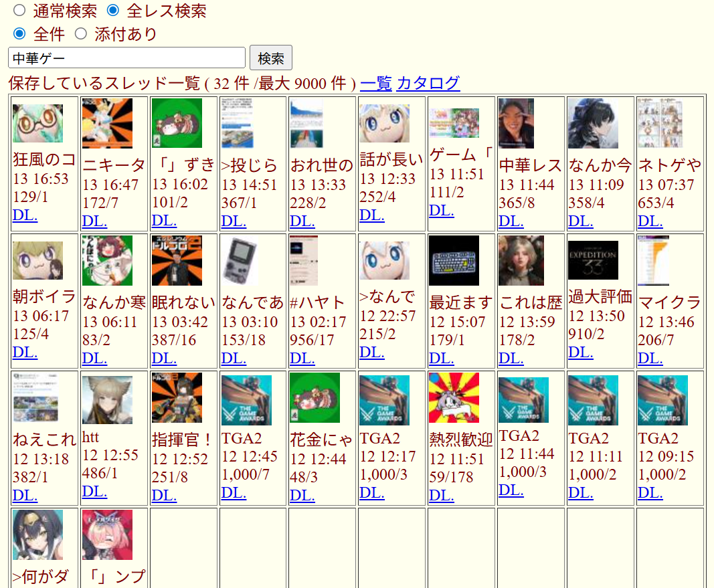714x588 pixels.
Task: Click the search text field containing 中華ゲー
Action: [x=126, y=58]
